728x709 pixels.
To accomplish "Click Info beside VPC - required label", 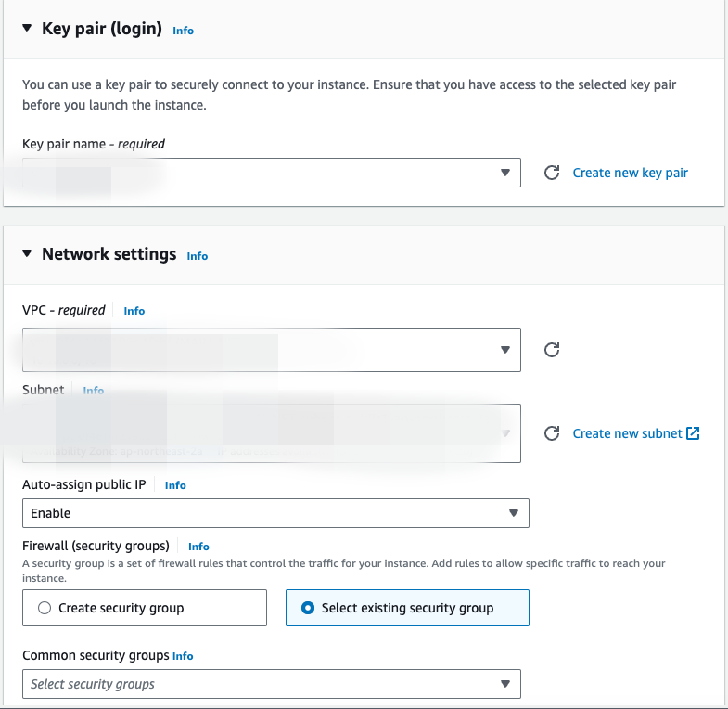I will pyautogui.click(x=134, y=311).
